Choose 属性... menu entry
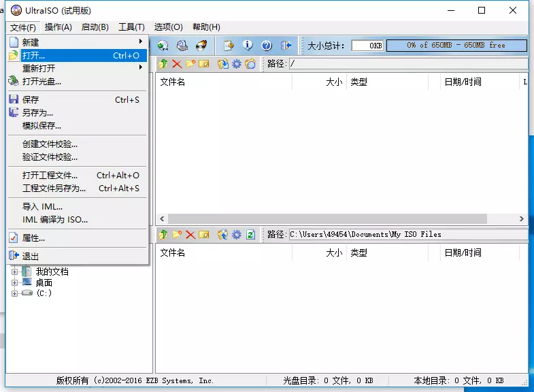Viewport: 534px width, 392px height. pos(78,238)
